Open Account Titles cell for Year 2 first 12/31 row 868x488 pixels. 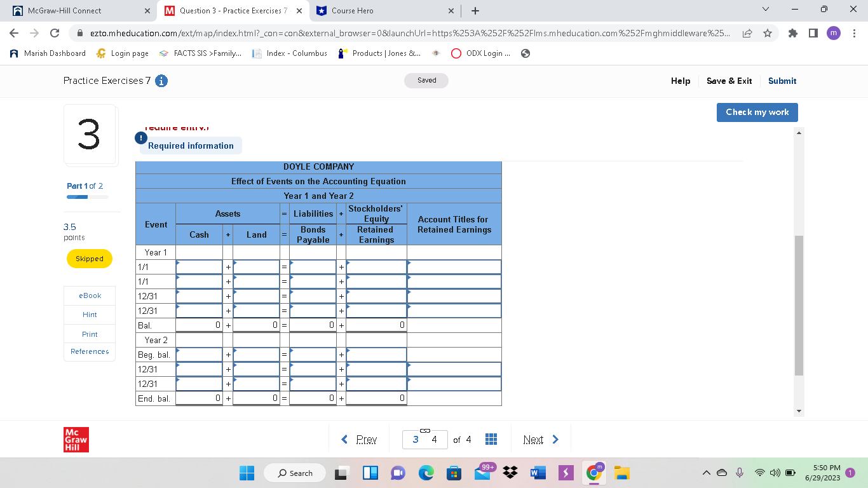point(454,369)
